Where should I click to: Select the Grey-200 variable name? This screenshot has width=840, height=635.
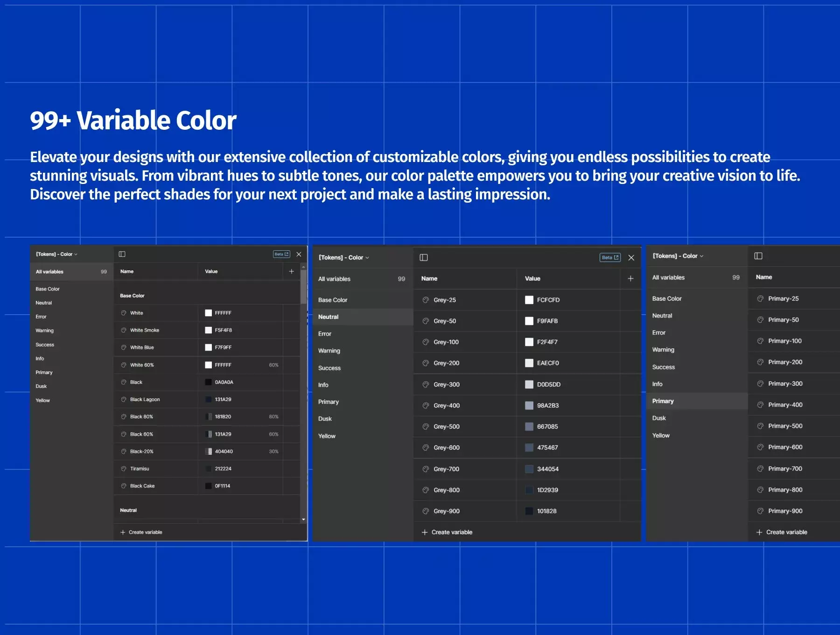[446, 363]
